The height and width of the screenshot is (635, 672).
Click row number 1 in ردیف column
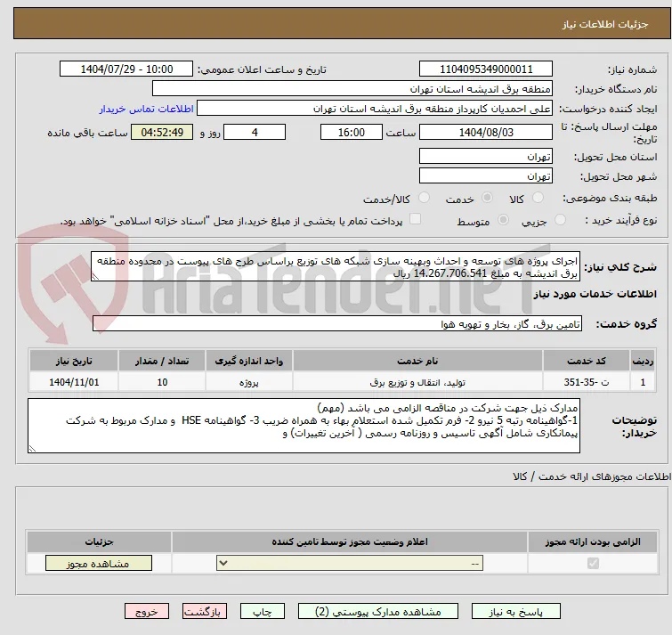[x=643, y=382]
